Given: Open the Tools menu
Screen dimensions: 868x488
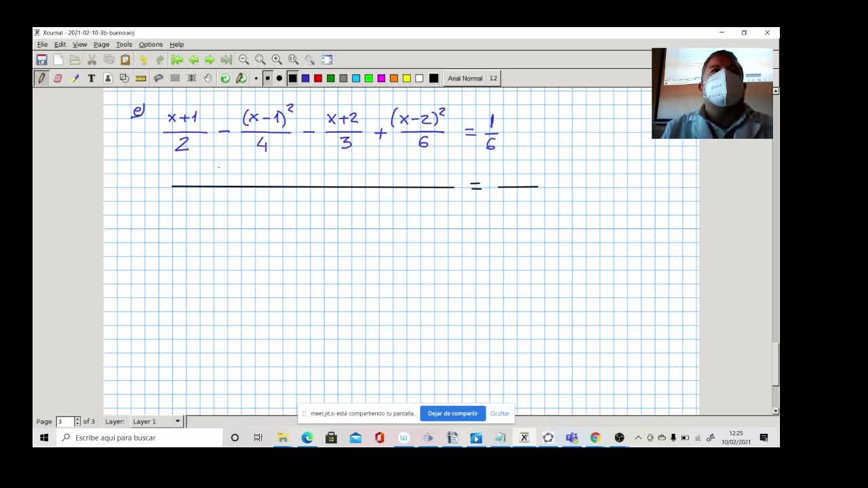Looking at the screenshot, I should pos(124,45).
